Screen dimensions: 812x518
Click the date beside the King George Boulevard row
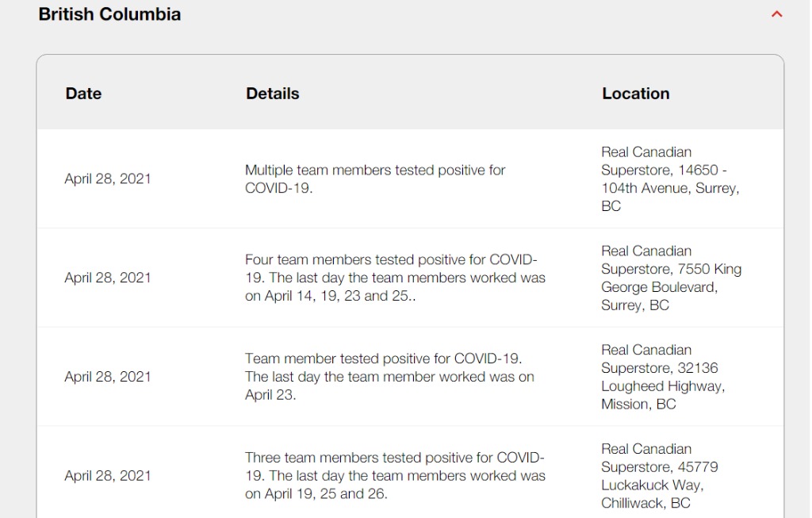[108, 278]
